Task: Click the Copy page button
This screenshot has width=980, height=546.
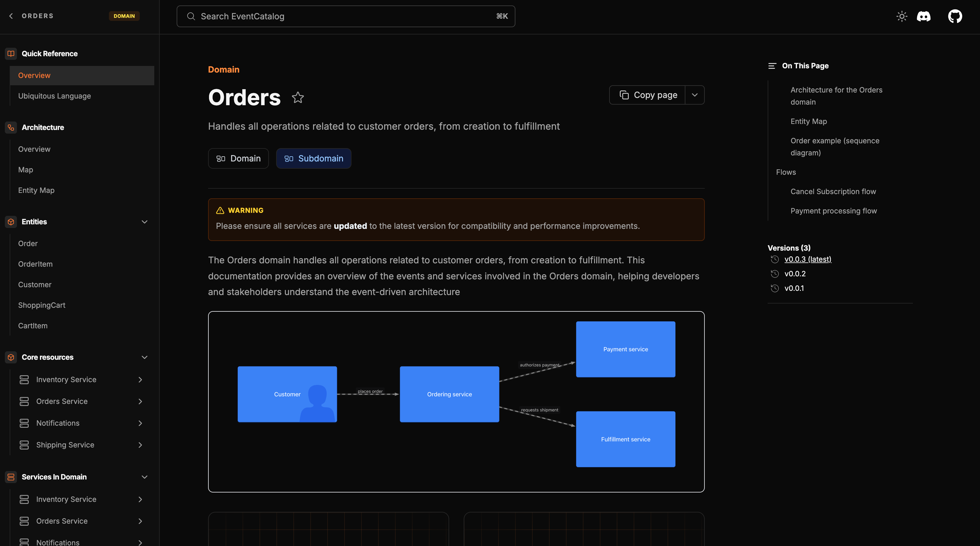Action: tap(648, 95)
